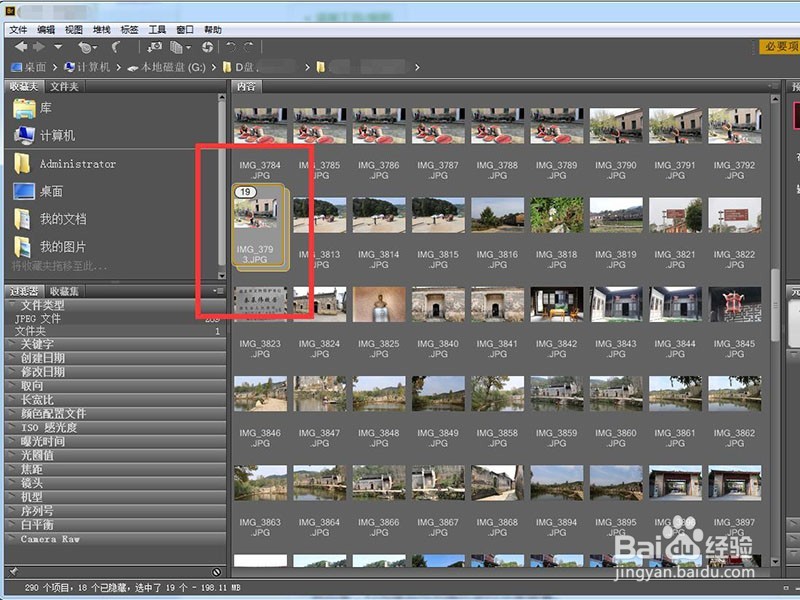Select the IMG_3845.JPG thumbnail
800x600 pixels.
(x=735, y=305)
